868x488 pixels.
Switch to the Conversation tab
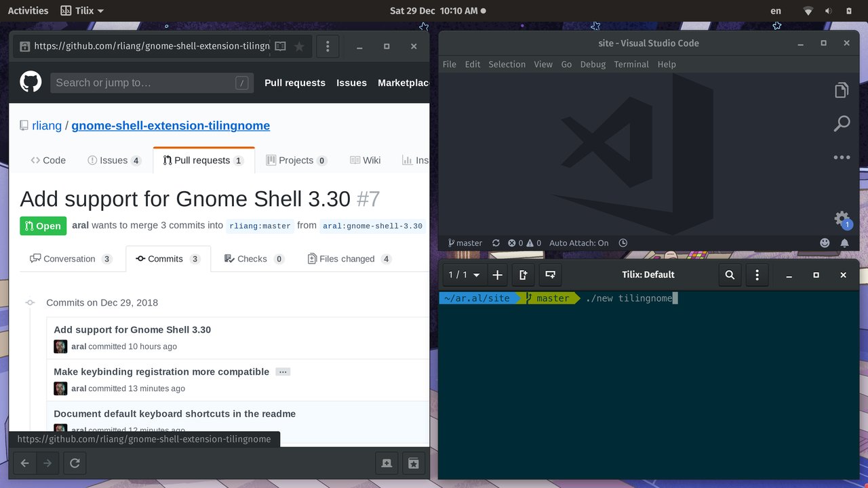(x=71, y=259)
